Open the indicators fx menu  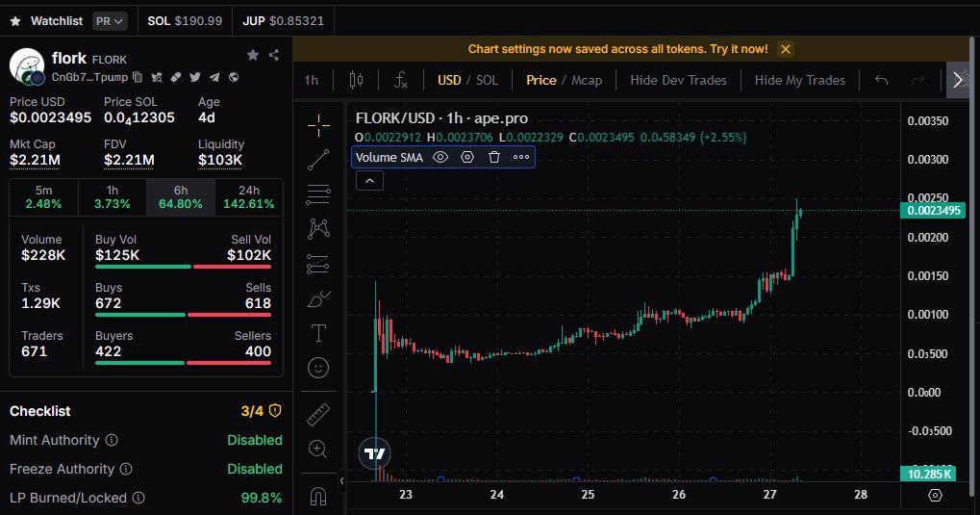[x=401, y=80]
